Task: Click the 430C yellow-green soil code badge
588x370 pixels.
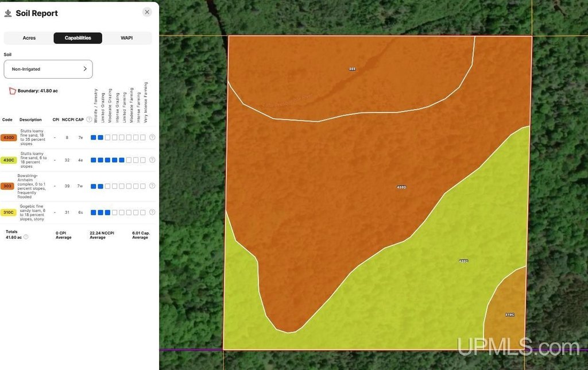Action: [9, 160]
